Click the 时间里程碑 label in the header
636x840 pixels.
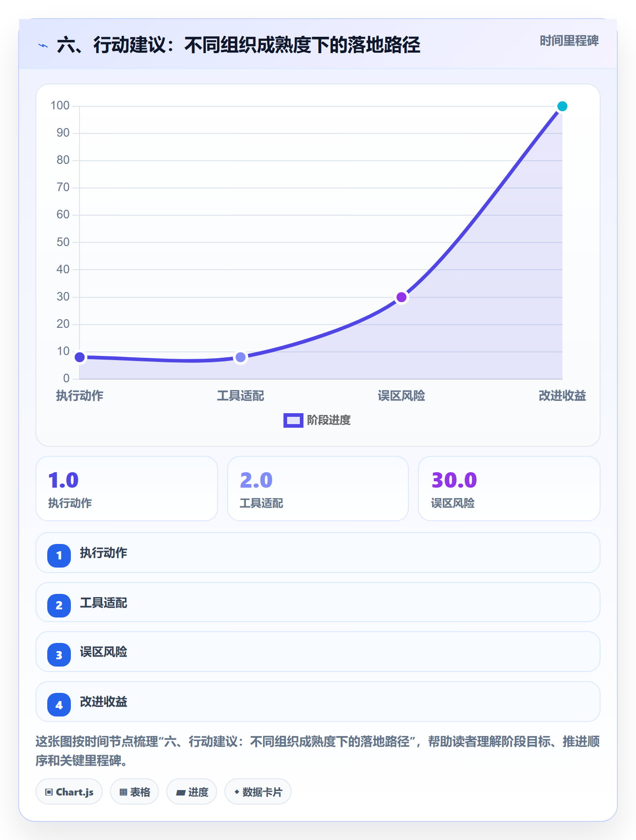pos(569,41)
